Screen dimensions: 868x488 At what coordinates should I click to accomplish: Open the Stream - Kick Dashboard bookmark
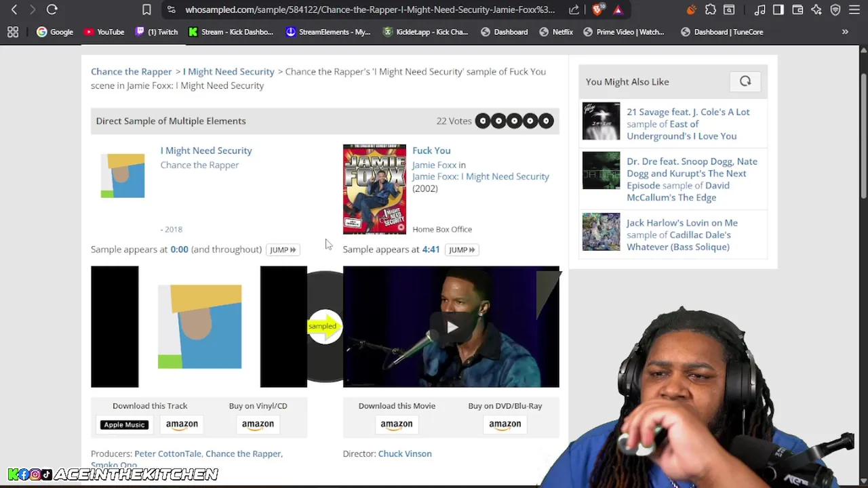231,32
